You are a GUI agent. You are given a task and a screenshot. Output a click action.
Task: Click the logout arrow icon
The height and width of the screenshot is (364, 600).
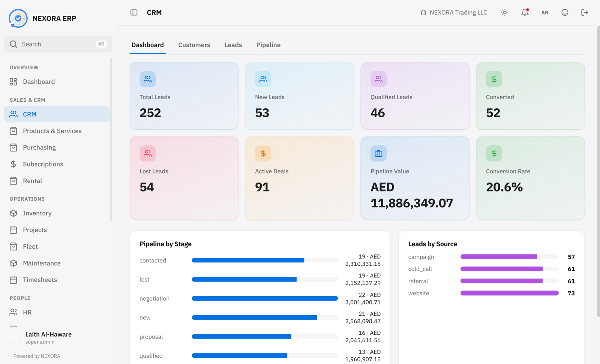(585, 12)
